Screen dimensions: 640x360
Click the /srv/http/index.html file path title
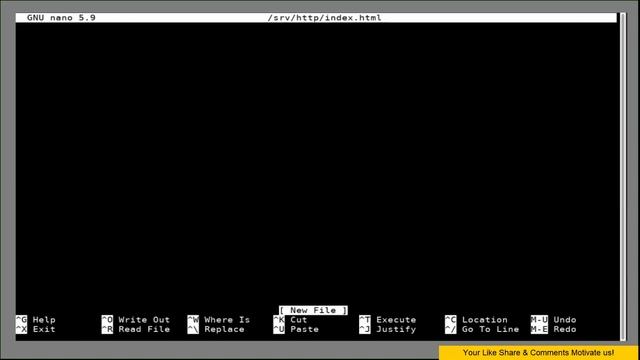click(324, 18)
